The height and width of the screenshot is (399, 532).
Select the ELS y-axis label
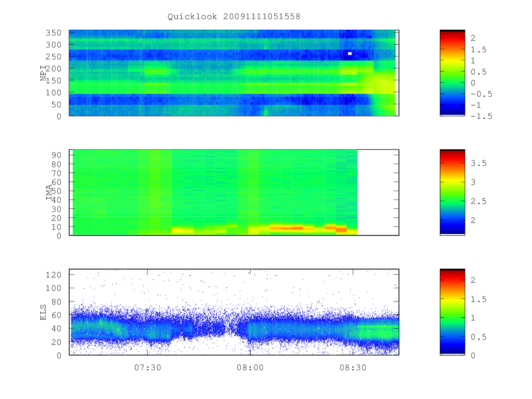click(43, 312)
